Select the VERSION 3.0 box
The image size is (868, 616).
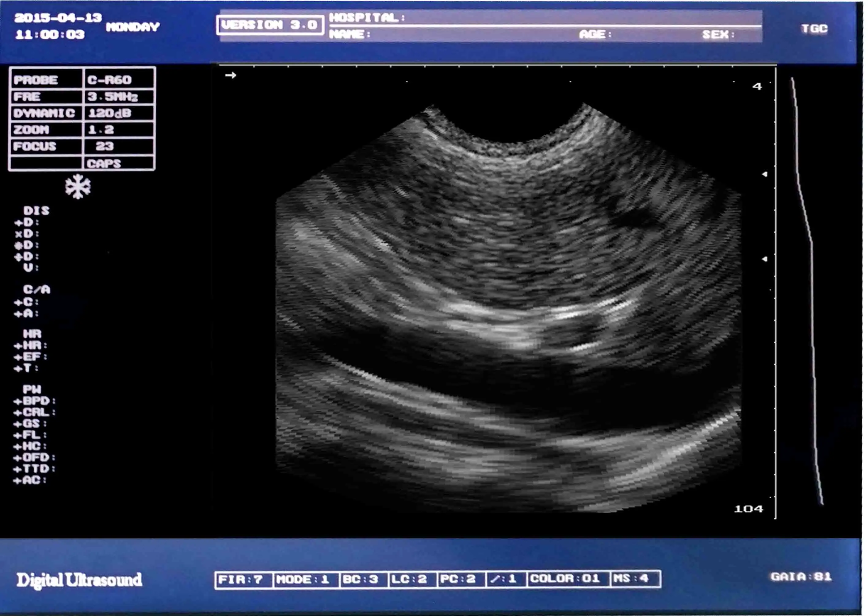tap(270, 25)
